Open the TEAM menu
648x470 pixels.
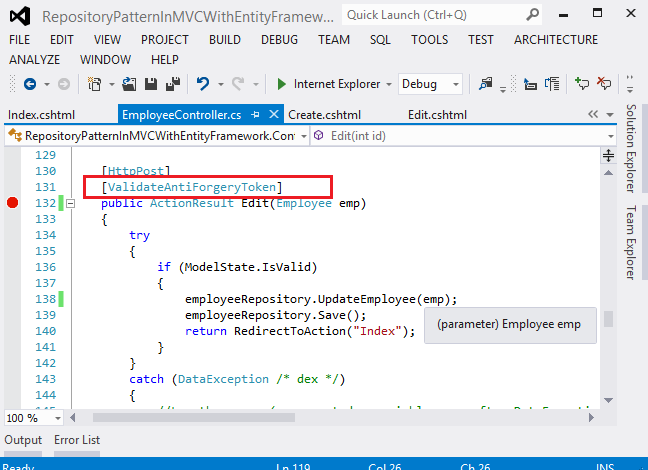tap(334, 40)
